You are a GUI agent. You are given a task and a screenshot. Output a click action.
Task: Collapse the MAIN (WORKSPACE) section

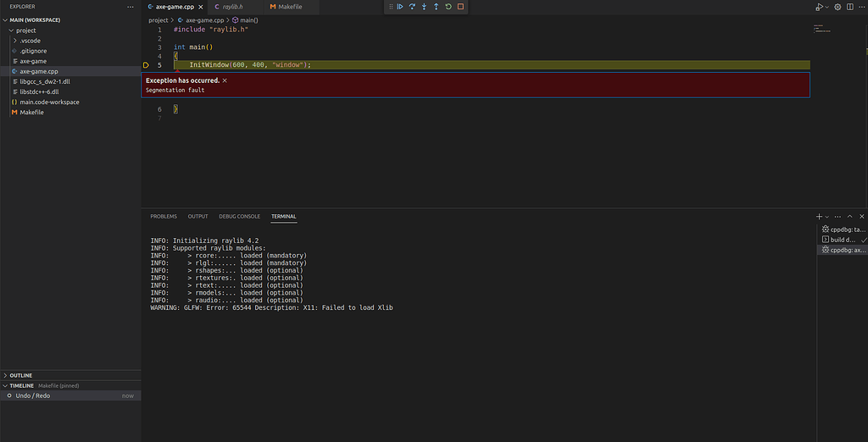pos(35,20)
